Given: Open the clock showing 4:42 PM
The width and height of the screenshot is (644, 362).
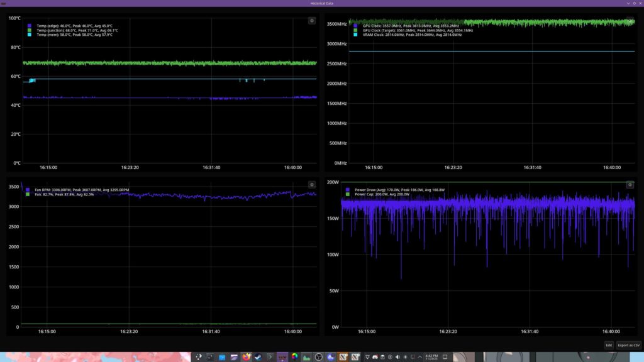Looking at the screenshot, I should [x=431, y=357].
